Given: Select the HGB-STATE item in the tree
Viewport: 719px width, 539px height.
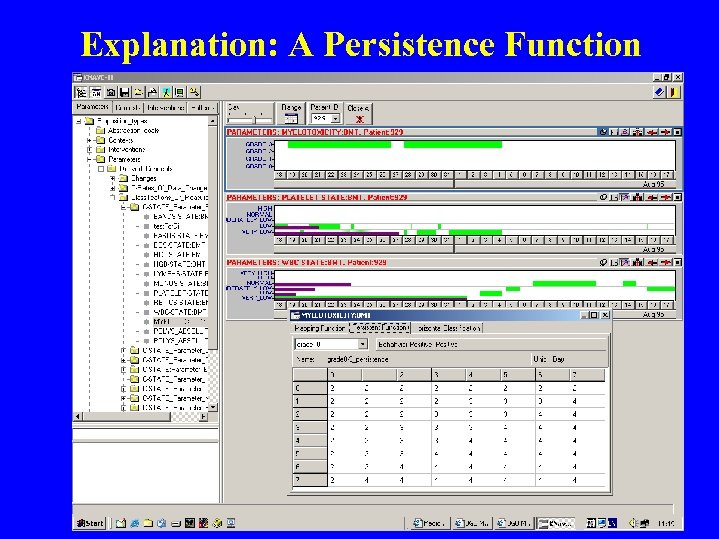Looking at the screenshot, I should (179, 264).
